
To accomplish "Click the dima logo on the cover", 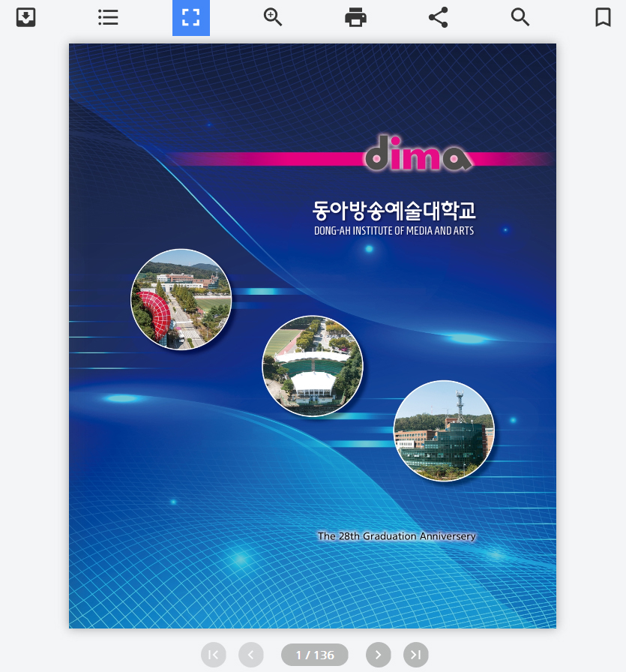I will coord(418,154).
